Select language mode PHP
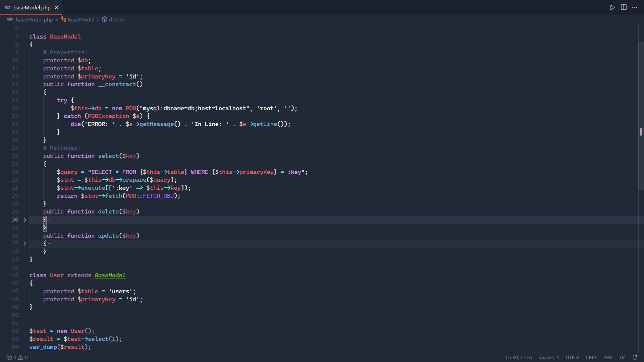This screenshot has height=362, width=644. click(608, 357)
